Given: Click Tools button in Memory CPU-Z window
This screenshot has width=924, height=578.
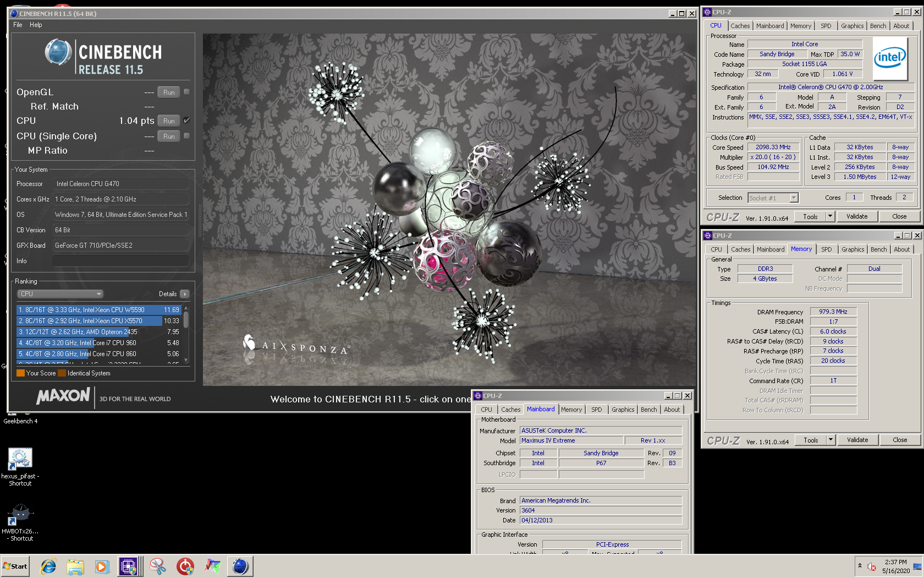Looking at the screenshot, I should [x=811, y=440].
